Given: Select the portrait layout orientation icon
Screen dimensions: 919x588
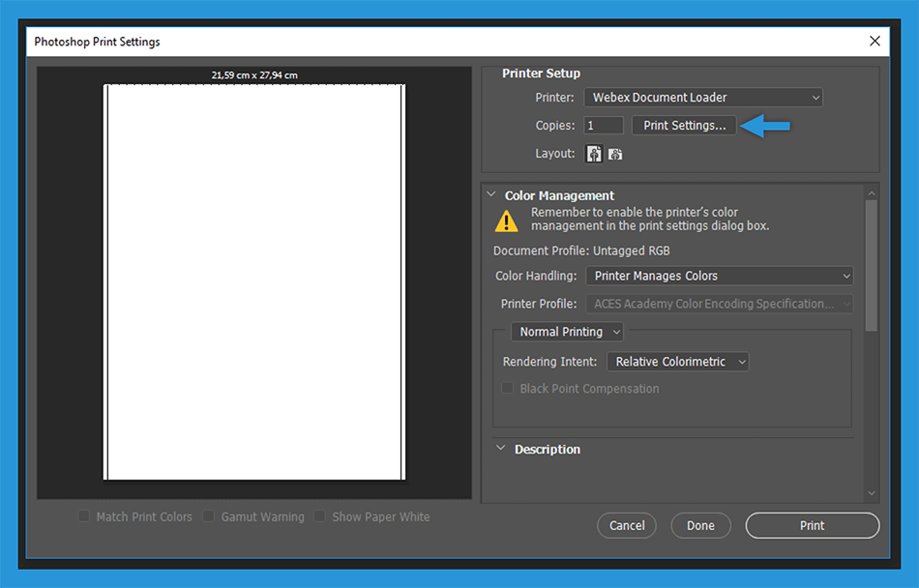Looking at the screenshot, I should tap(593, 153).
